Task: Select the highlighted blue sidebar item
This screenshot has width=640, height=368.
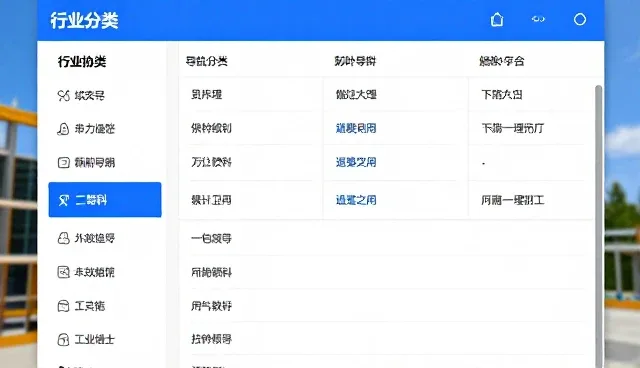Action: point(105,200)
